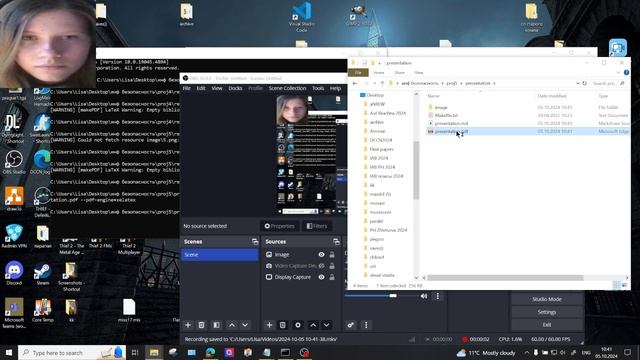
Task: Click the Properties button in OBS
Action: [280, 226]
